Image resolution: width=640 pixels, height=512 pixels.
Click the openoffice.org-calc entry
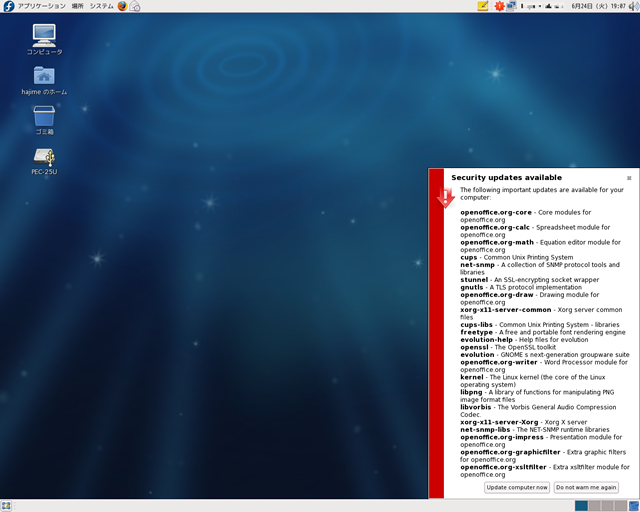(535, 231)
